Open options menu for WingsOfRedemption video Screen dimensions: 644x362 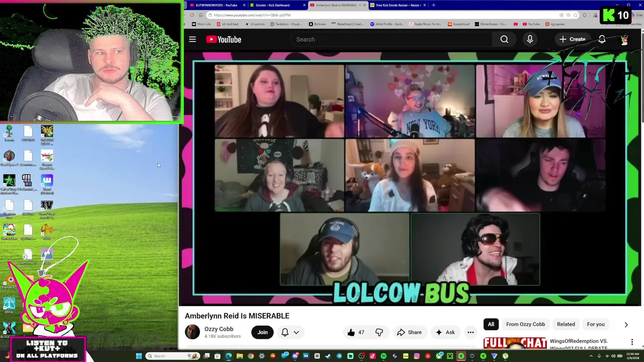(x=632, y=342)
